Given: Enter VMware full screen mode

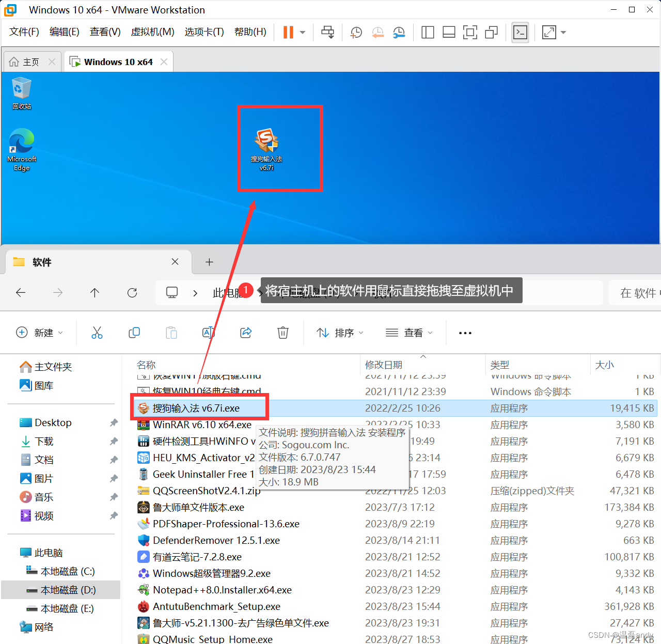Looking at the screenshot, I should 470,32.
